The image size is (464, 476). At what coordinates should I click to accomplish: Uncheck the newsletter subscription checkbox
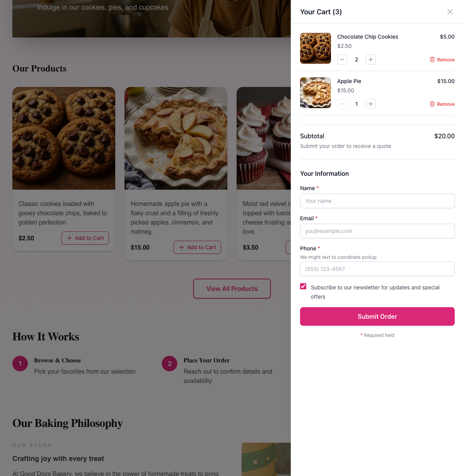click(303, 286)
